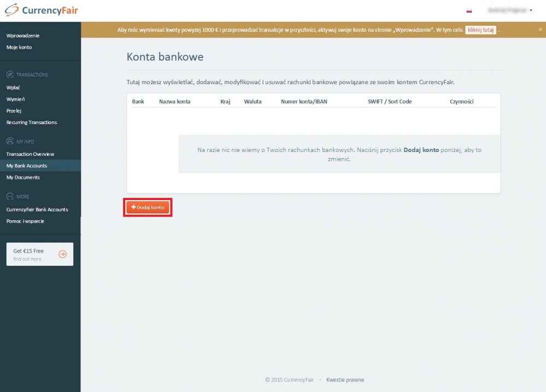
Task: Open Transaction Overview
Action: coord(30,154)
